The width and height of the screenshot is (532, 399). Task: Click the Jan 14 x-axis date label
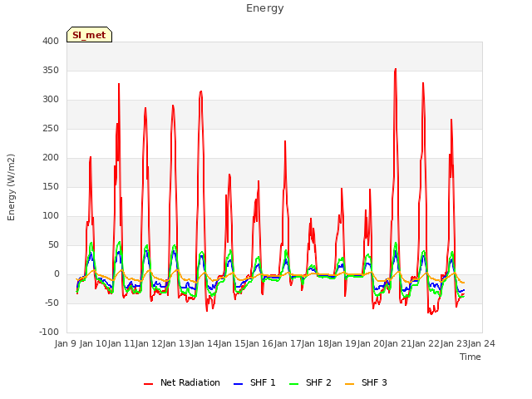point(204,344)
